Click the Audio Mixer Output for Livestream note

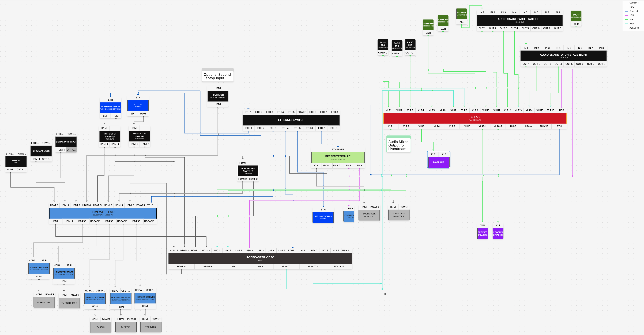(398, 144)
